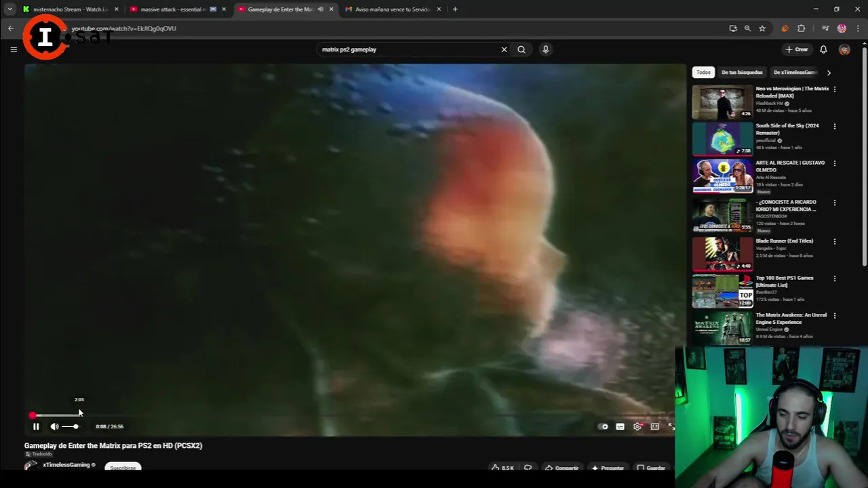The width and height of the screenshot is (868, 488).
Task: Select the 'De xTimelessGaming' chip
Action: coord(795,73)
